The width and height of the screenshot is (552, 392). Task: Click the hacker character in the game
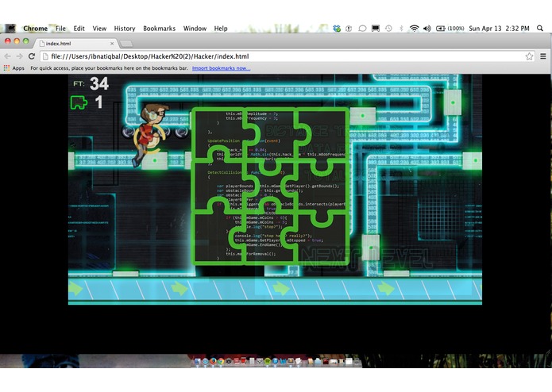(x=149, y=135)
